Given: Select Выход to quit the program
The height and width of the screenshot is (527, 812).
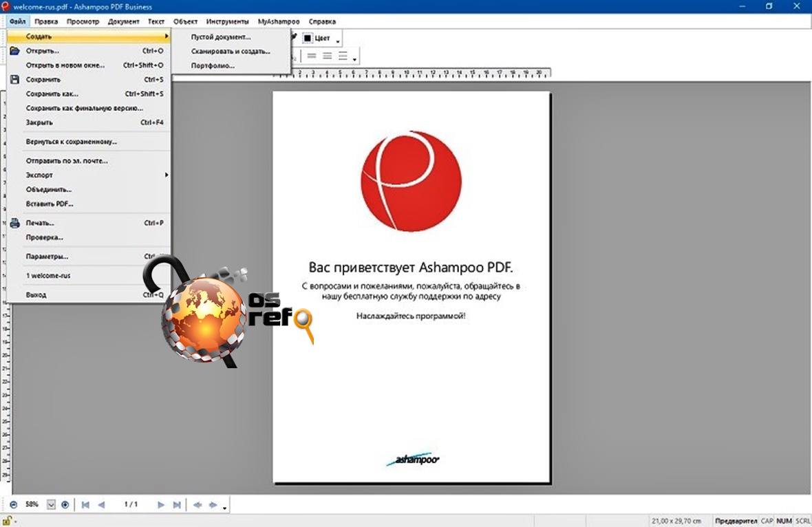Looking at the screenshot, I should point(89,294).
